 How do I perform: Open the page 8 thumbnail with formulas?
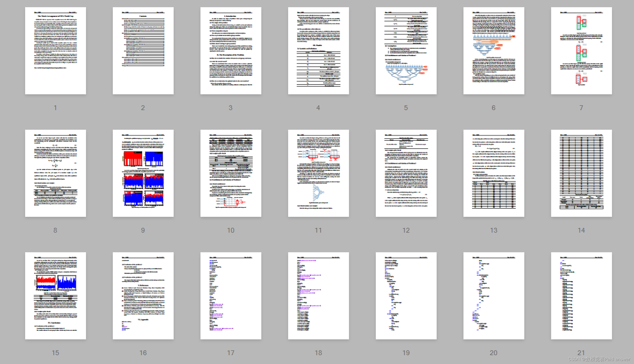coord(55,173)
